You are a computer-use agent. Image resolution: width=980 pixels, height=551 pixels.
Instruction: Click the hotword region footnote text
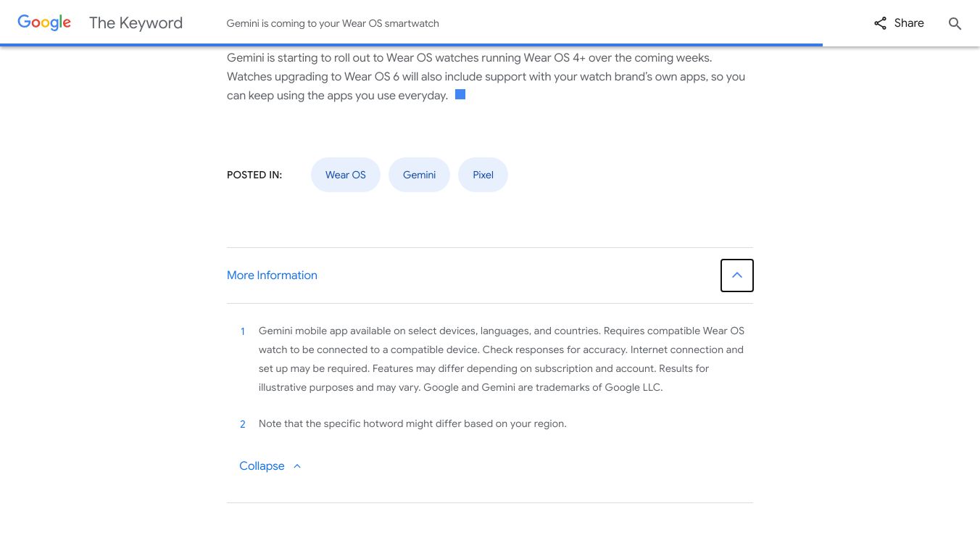point(412,423)
